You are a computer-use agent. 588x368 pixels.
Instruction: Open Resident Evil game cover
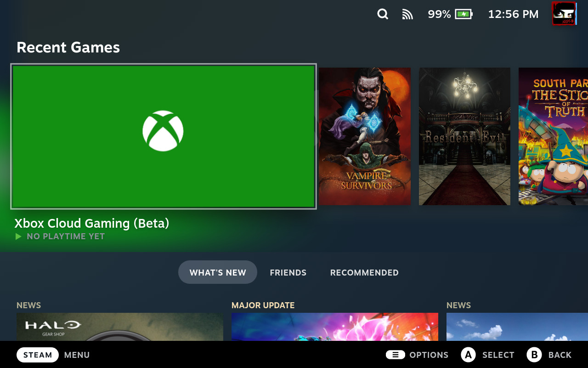pos(464,136)
